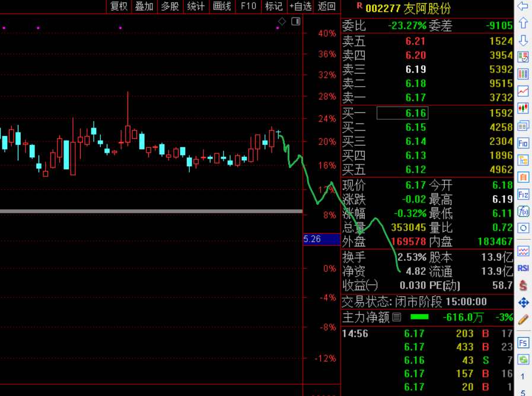Click the 今开 value 6.18
Image resolution: width=532 pixels, height=396 pixels.
coord(502,185)
